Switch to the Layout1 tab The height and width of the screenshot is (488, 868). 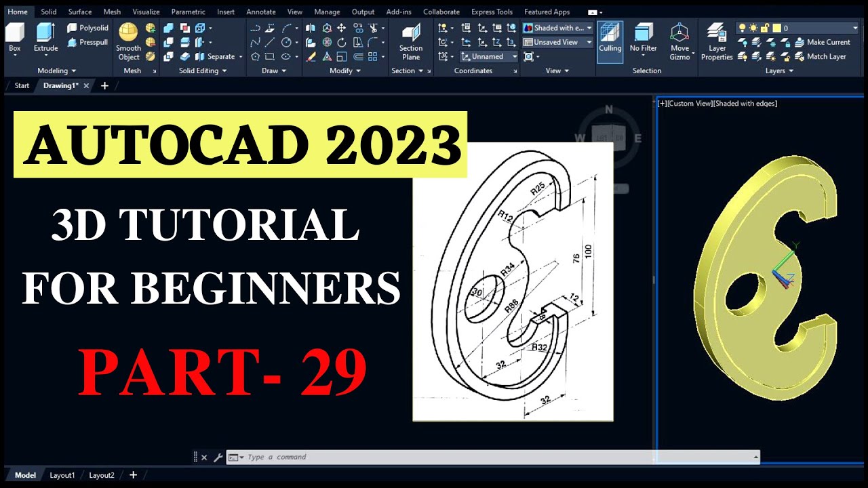tap(62, 475)
